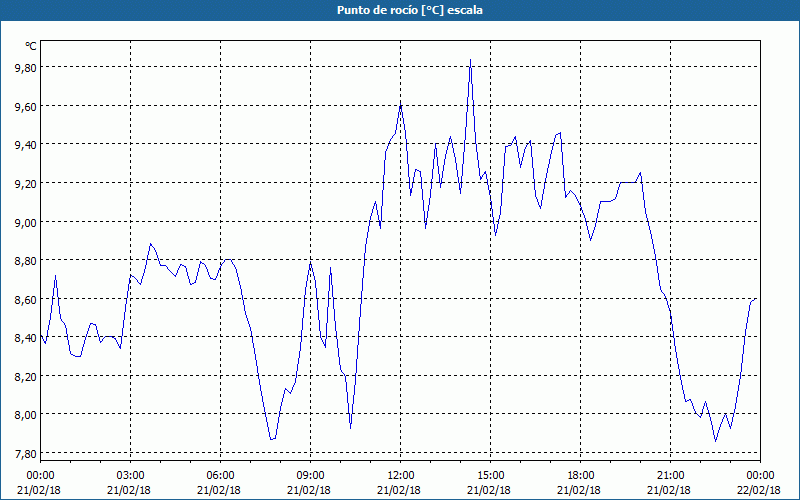Select the 9,60 y-axis label
The width and height of the screenshot is (800, 500).
(x=26, y=106)
